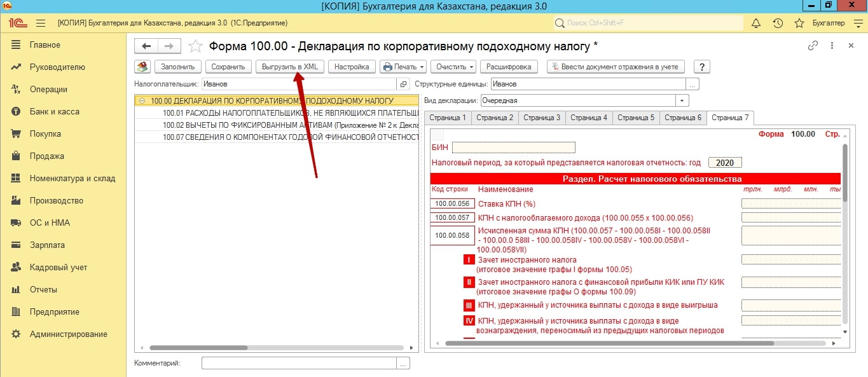868x377 pixels.
Task: Click the copy link icon
Action: pyautogui.click(x=812, y=46)
